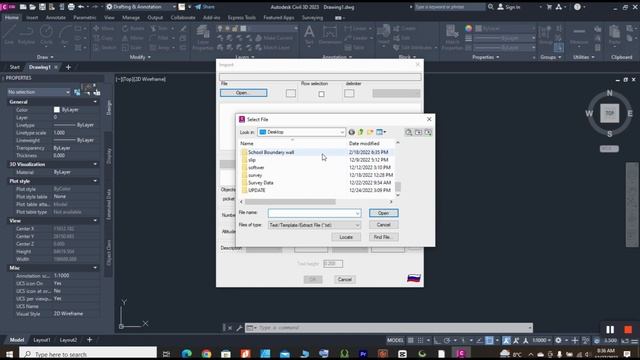Tick the Row selection checkbox
Image resolution: width=640 pixels, height=360 pixels.
point(321,94)
